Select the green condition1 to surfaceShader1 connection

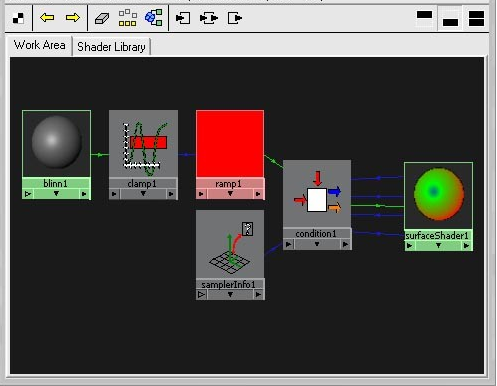[x=378, y=206]
